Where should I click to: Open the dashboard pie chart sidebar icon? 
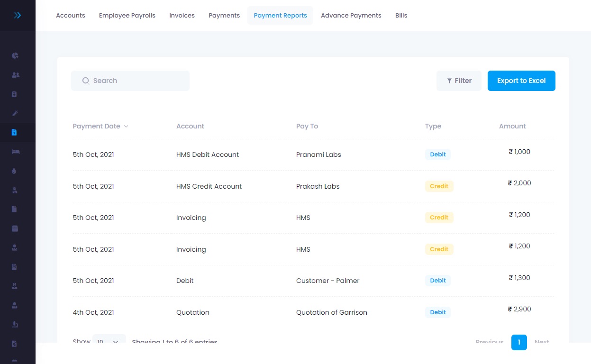point(15,55)
